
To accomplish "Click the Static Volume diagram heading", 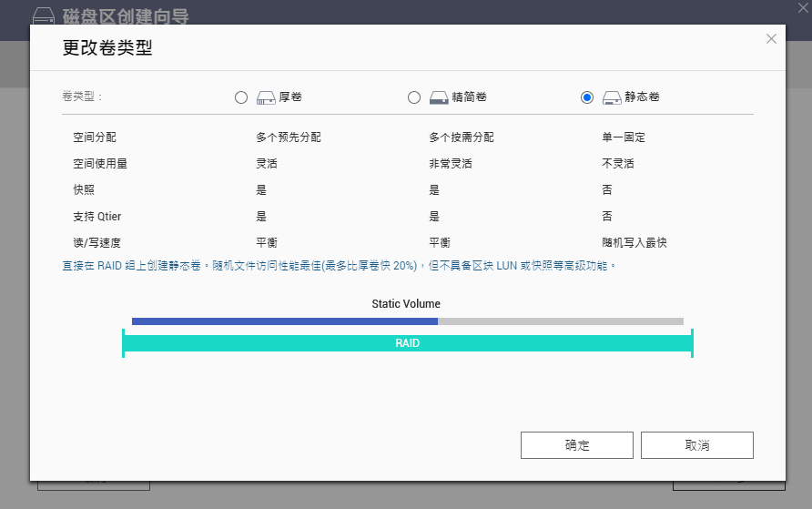I will click(406, 303).
